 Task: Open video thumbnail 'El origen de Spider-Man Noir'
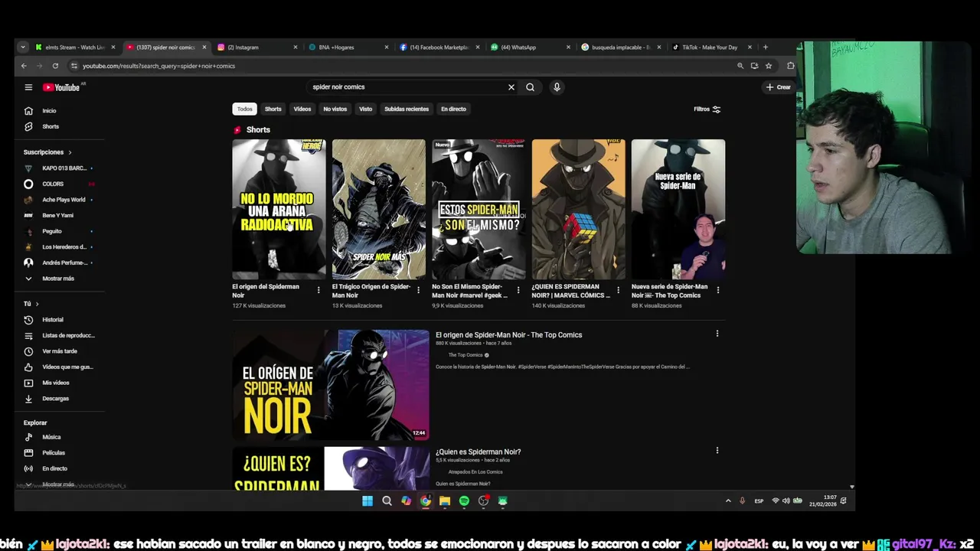click(x=331, y=385)
